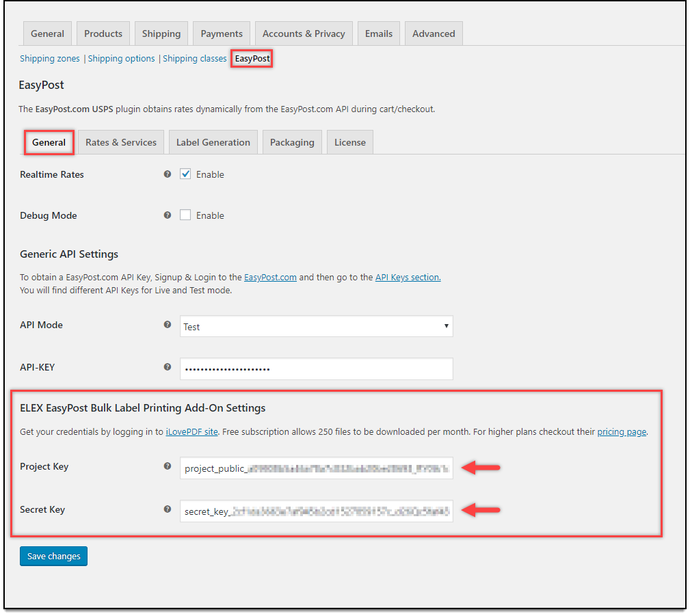The width and height of the screenshot is (690, 616).
Task: Click help icon next to API-KEY
Action: [x=168, y=367]
